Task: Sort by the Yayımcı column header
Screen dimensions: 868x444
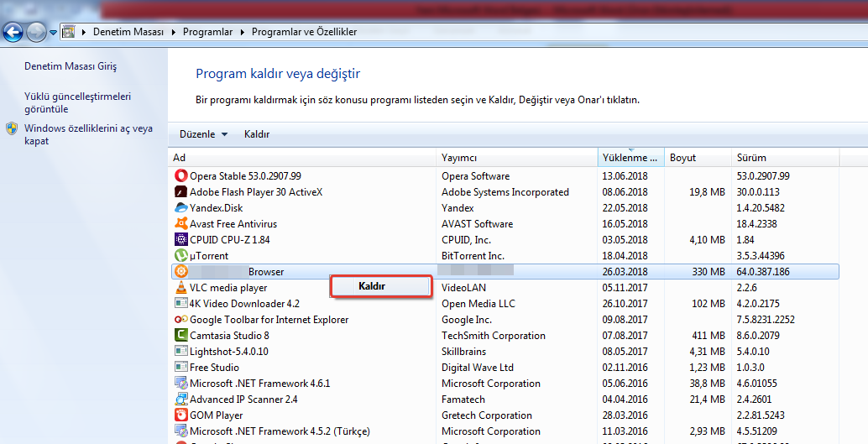Action: click(x=459, y=158)
